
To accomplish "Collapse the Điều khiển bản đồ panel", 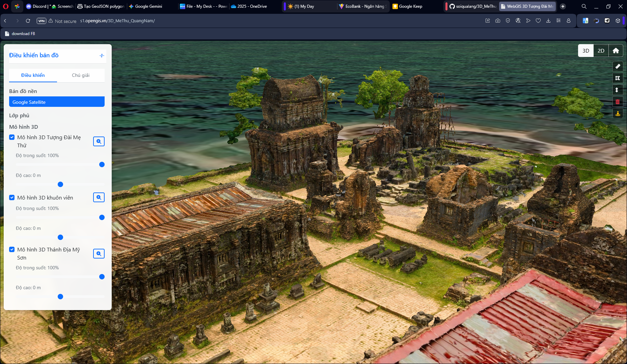I will 102,56.
